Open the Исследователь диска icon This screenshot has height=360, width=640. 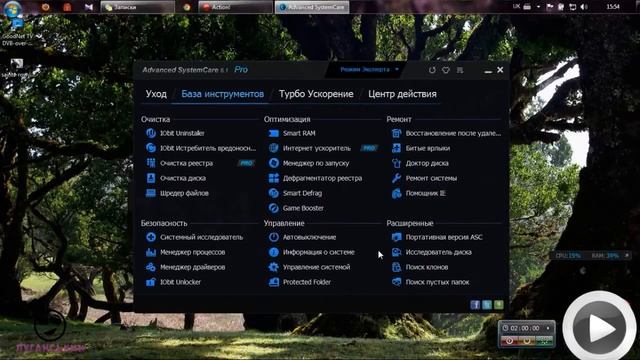(x=396, y=252)
